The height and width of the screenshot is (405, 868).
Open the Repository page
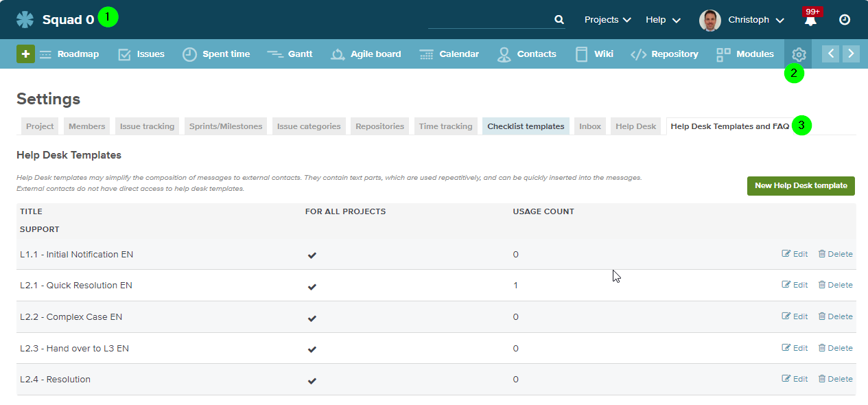click(664, 54)
